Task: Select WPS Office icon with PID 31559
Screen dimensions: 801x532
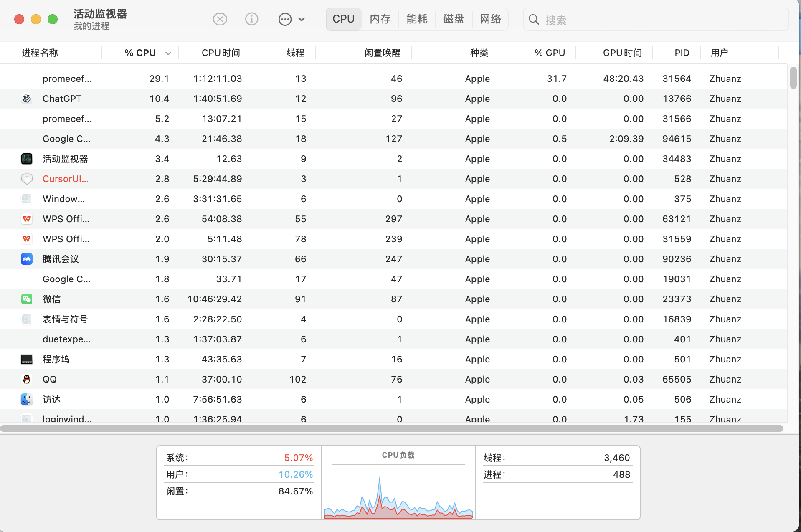Action: 27,239
